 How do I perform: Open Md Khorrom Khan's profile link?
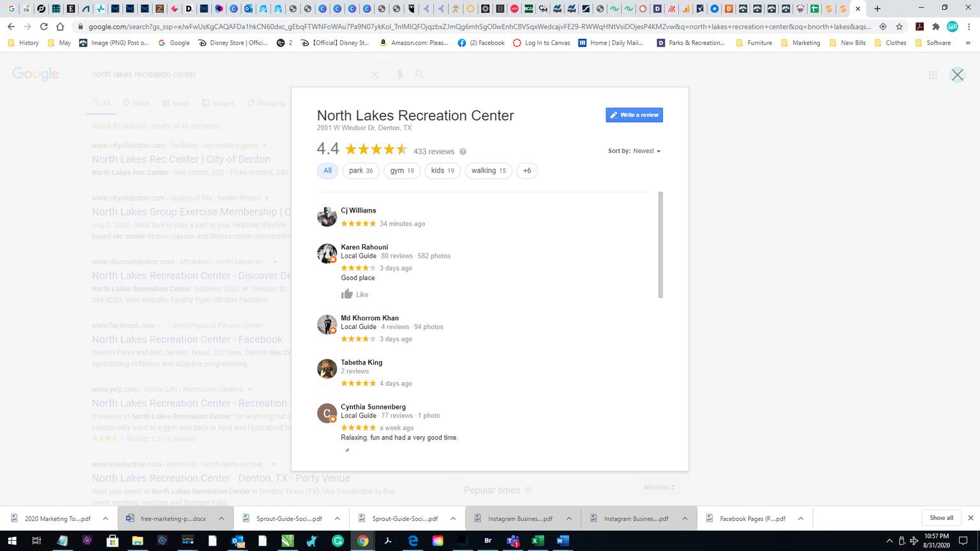click(x=369, y=318)
